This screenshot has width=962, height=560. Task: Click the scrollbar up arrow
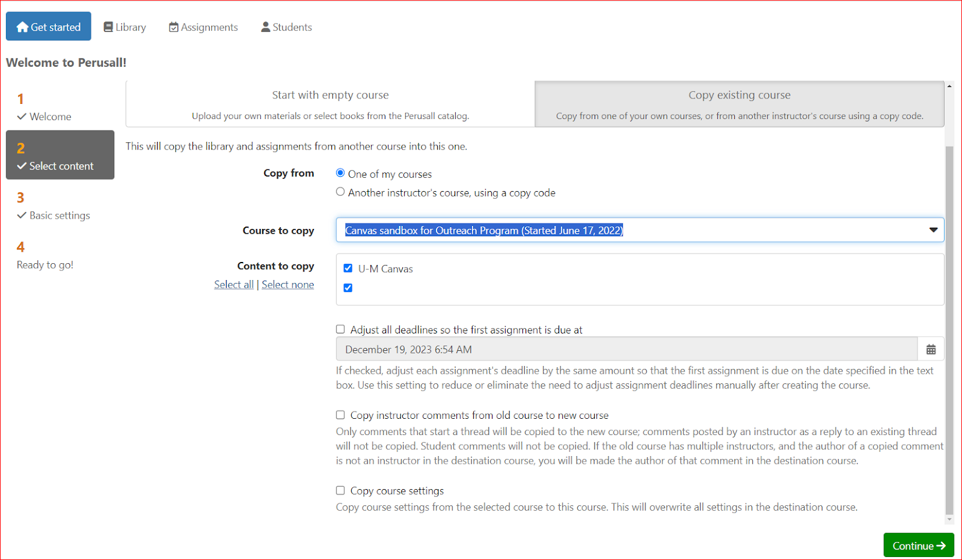point(949,86)
